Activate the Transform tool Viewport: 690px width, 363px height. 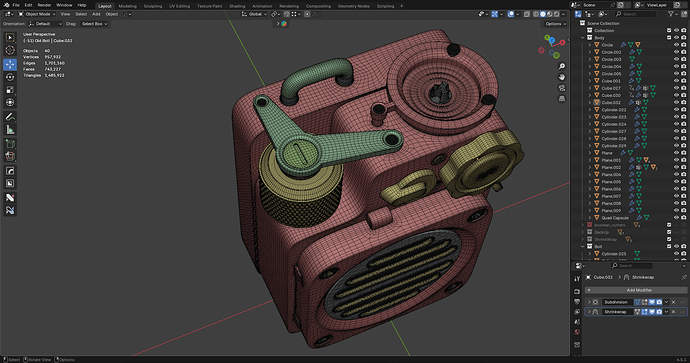click(x=10, y=103)
